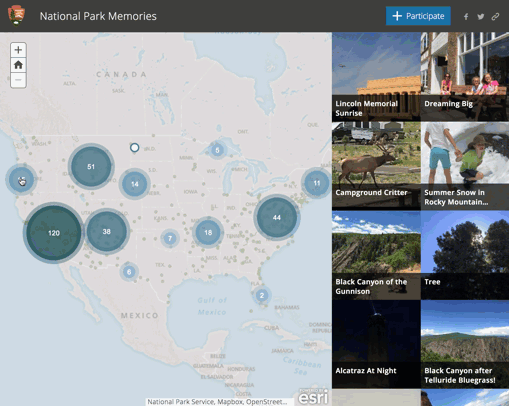
Task: Open the cluster of 6 memories
Action: pyautogui.click(x=129, y=272)
